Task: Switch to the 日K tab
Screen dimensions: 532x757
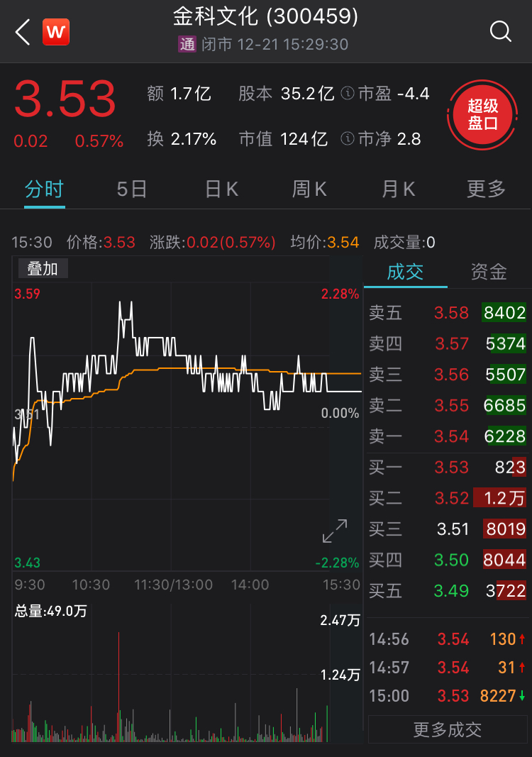Action: [x=221, y=189]
